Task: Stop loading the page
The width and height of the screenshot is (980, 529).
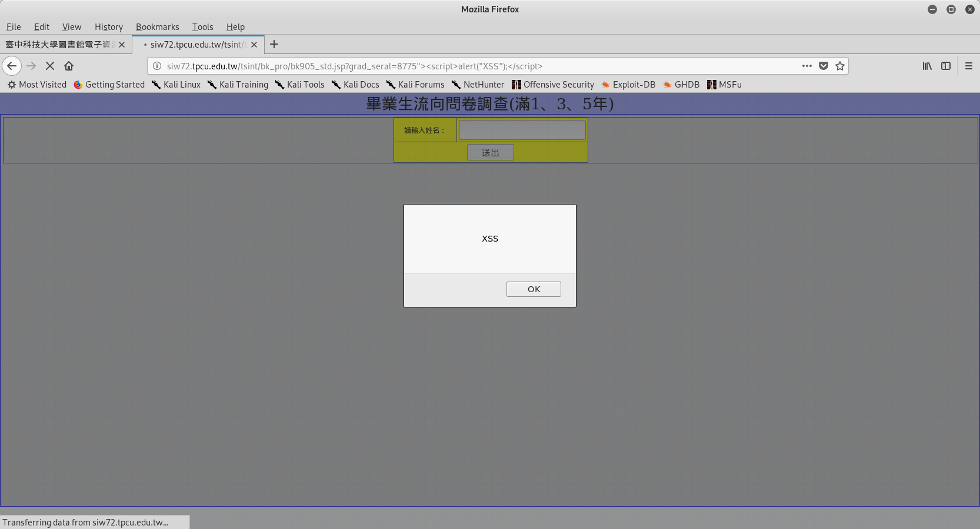Action: (x=50, y=66)
